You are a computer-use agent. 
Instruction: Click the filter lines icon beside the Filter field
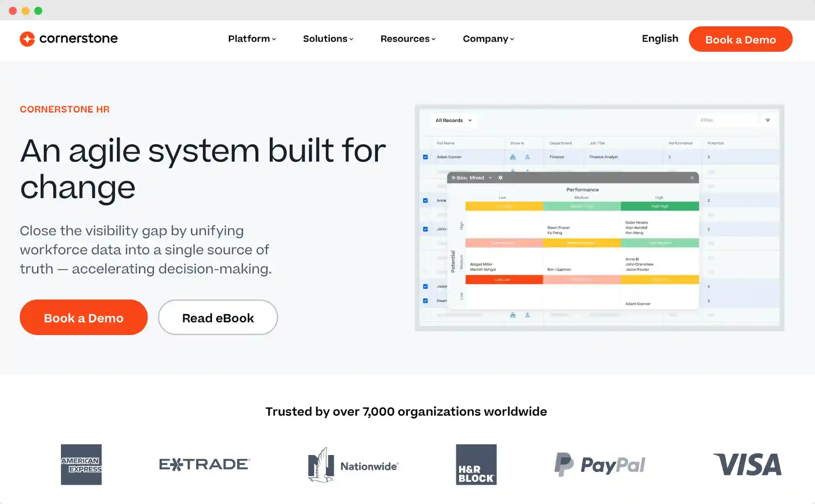tap(768, 120)
